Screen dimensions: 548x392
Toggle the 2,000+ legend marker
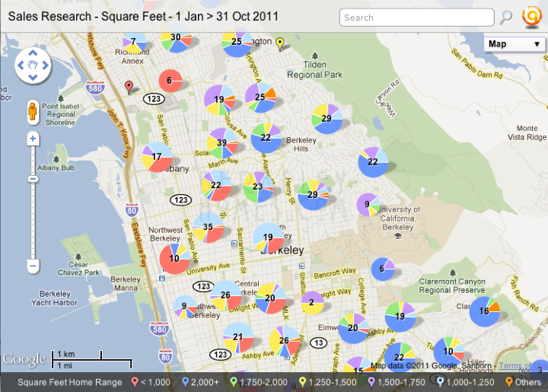[x=185, y=382]
